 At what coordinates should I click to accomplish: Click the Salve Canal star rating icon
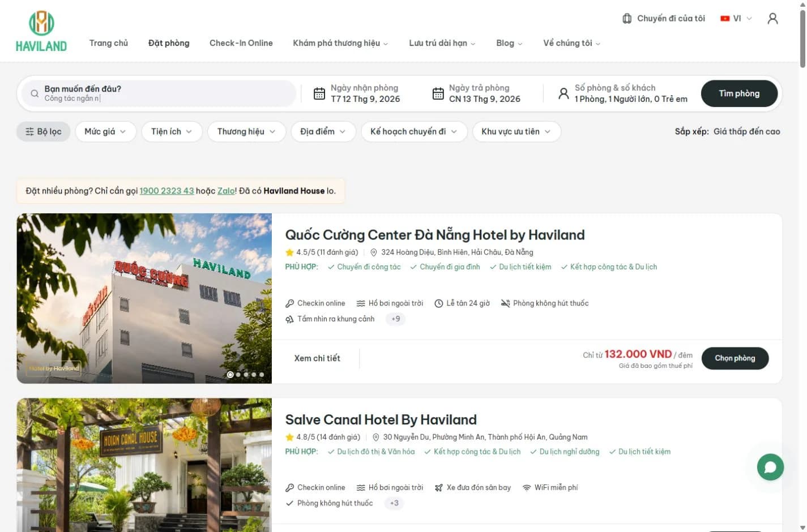[289, 437]
